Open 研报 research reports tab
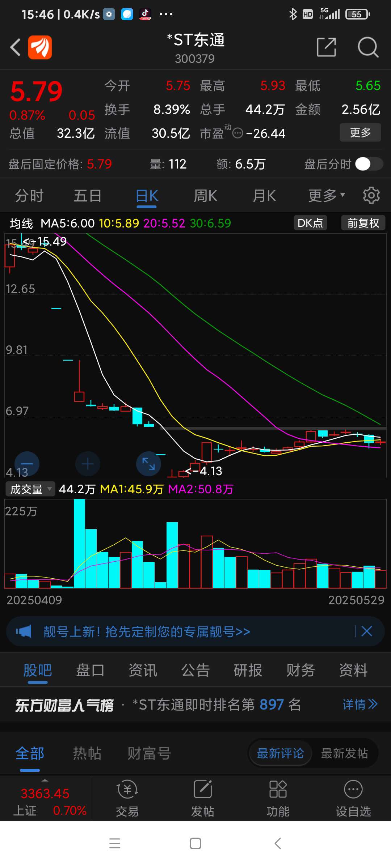Image resolution: width=391 pixels, height=868 pixels. (248, 670)
